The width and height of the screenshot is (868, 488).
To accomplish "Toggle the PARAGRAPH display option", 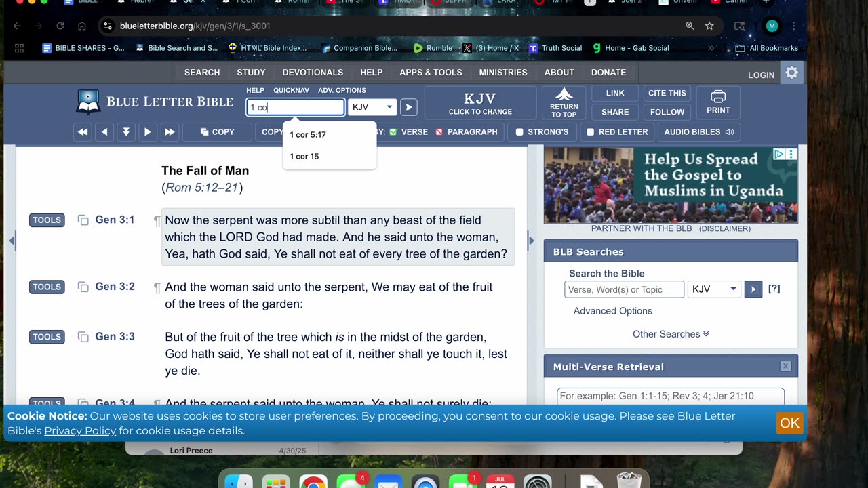I will [466, 132].
